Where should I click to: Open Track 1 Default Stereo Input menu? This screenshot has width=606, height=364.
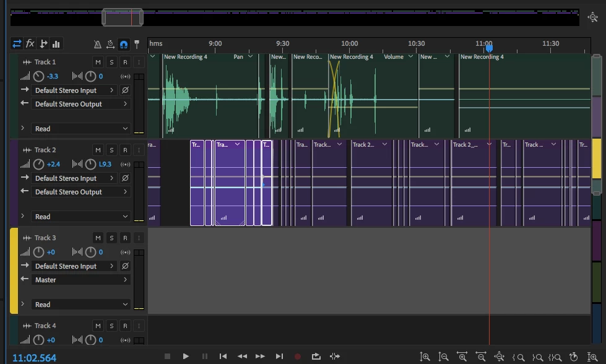75,90
